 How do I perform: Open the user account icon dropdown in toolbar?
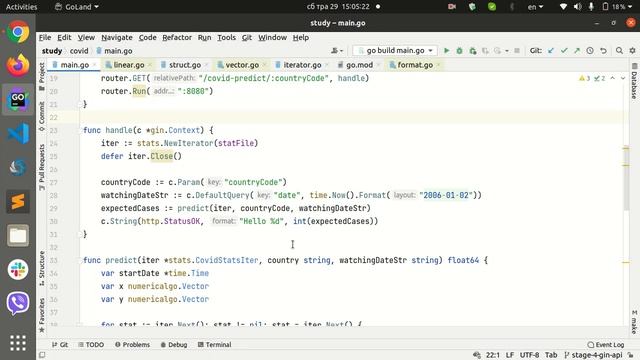click(x=337, y=51)
